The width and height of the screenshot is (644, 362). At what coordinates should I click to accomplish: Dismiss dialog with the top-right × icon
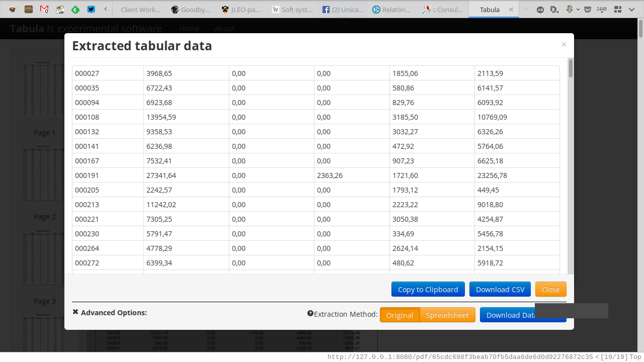(563, 44)
